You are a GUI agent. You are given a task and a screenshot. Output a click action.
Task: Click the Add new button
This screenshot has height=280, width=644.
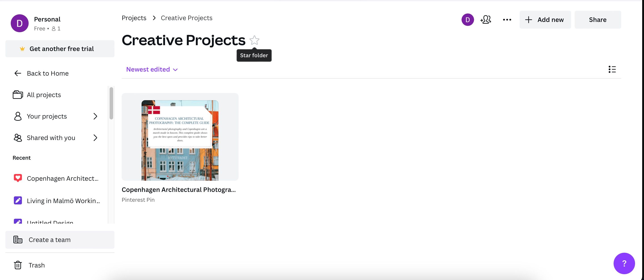point(545,19)
